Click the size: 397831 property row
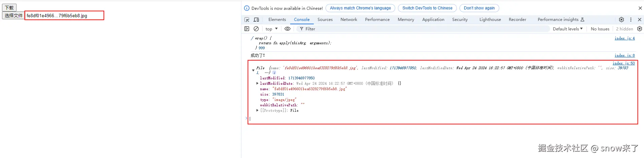Screen dimensions: 644x158 click(272, 94)
